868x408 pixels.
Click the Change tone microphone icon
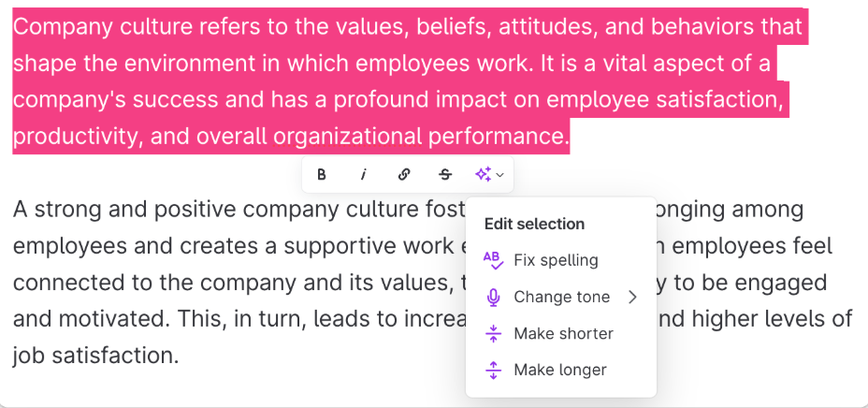pyautogui.click(x=493, y=297)
